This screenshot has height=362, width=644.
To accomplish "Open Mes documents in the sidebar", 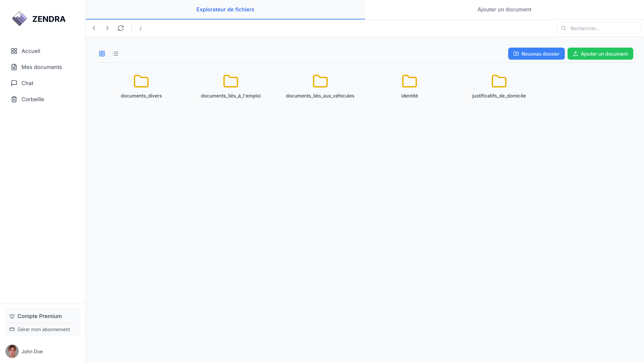I will (x=41, y=67).
